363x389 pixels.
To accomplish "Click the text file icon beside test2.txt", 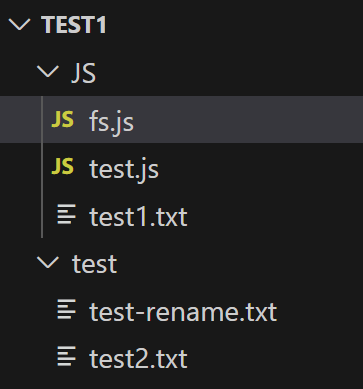I will (x=66, y=357).
